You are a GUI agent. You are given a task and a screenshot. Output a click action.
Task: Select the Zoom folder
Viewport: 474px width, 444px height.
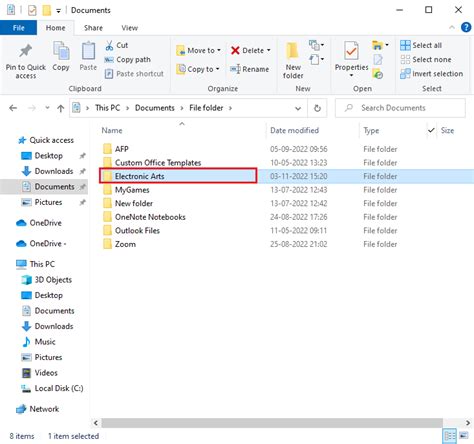119,244
